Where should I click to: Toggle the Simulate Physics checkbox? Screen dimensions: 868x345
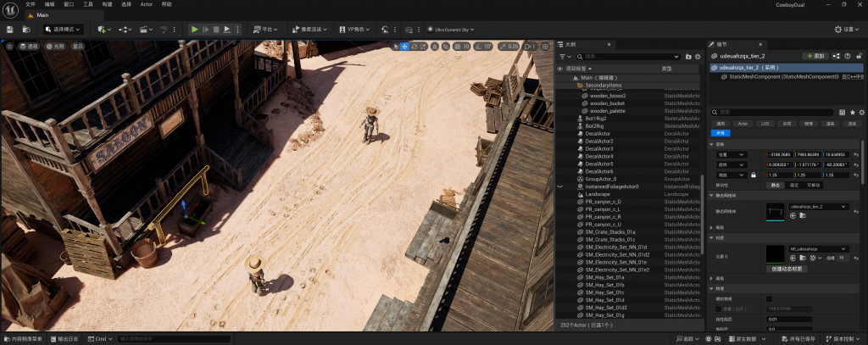(769, 298)
